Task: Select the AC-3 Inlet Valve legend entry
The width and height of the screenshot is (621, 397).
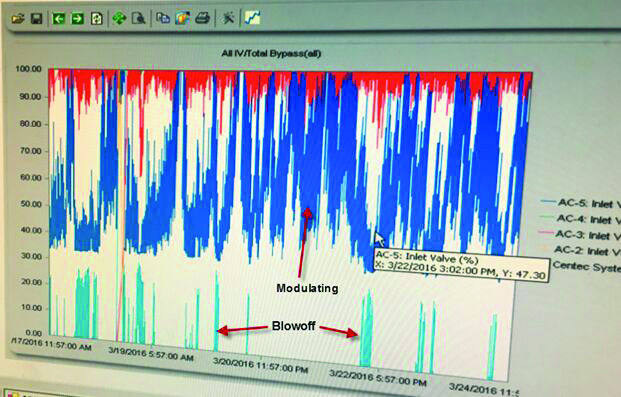Action: (x=580, y=235)
